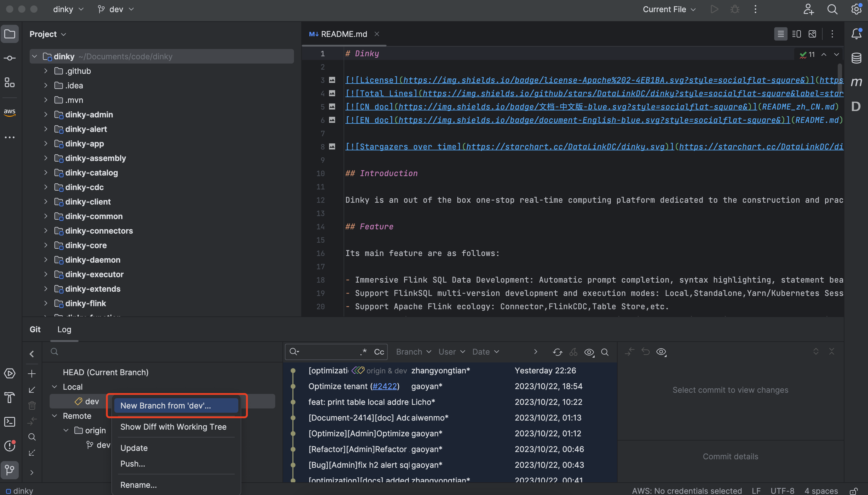Image resolution: width=868 pixels, height=495 pixels.
Task: Open the Structure tool window icon
Action: point(9,83)
